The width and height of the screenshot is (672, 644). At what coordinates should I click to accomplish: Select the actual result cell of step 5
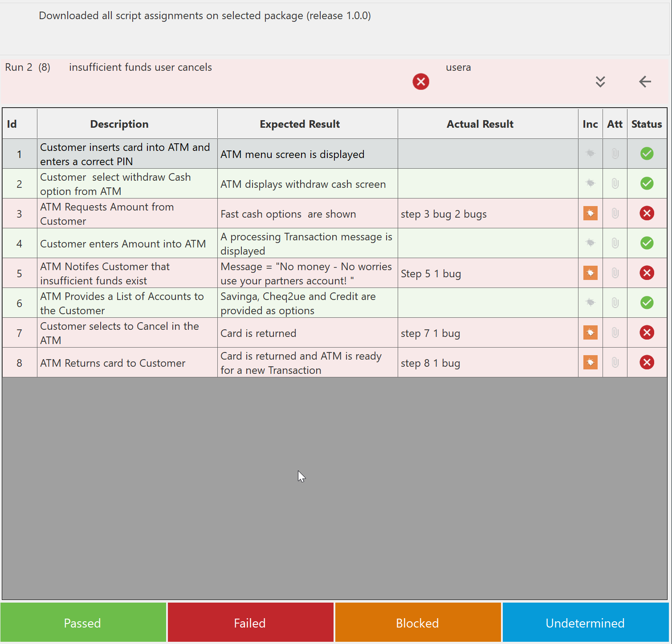coord(488,273)
